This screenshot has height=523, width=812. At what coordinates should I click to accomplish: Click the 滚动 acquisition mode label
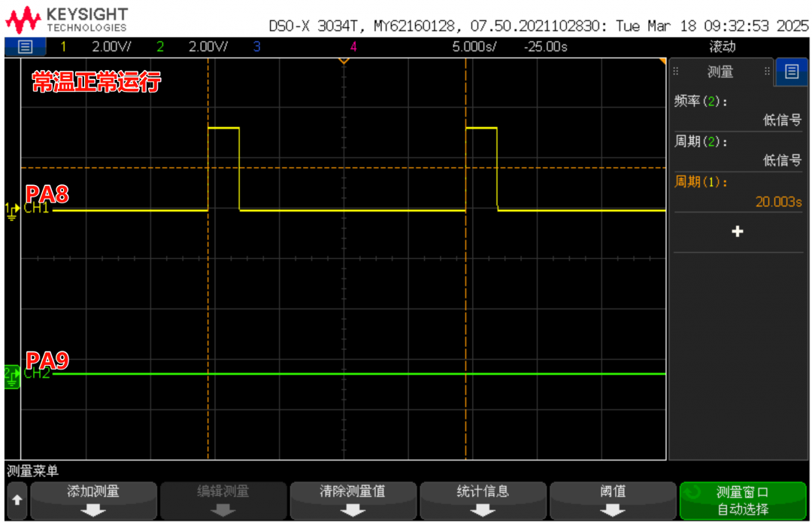(722, 47)
